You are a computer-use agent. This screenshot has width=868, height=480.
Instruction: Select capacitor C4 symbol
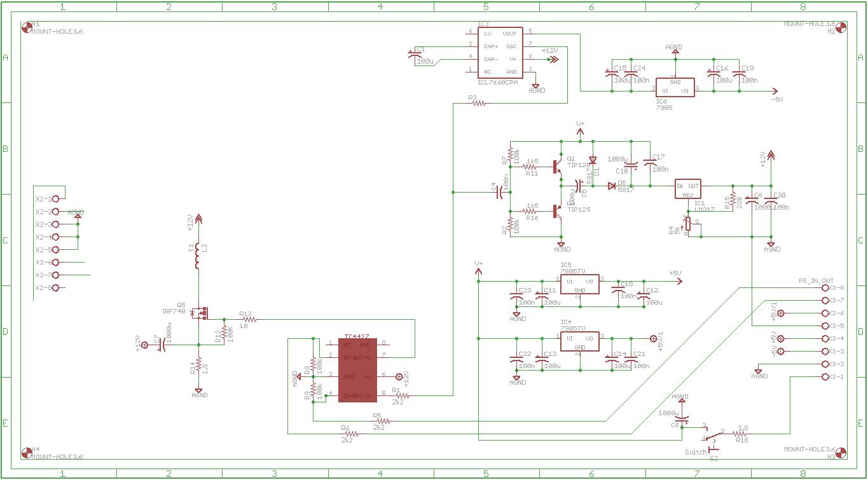[500, 192]
